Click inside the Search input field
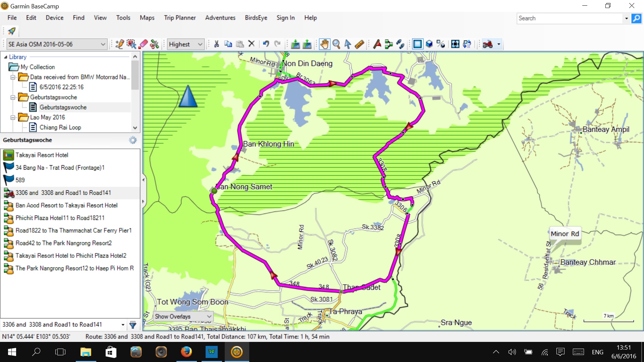644x362 pixels. [570, 18]
